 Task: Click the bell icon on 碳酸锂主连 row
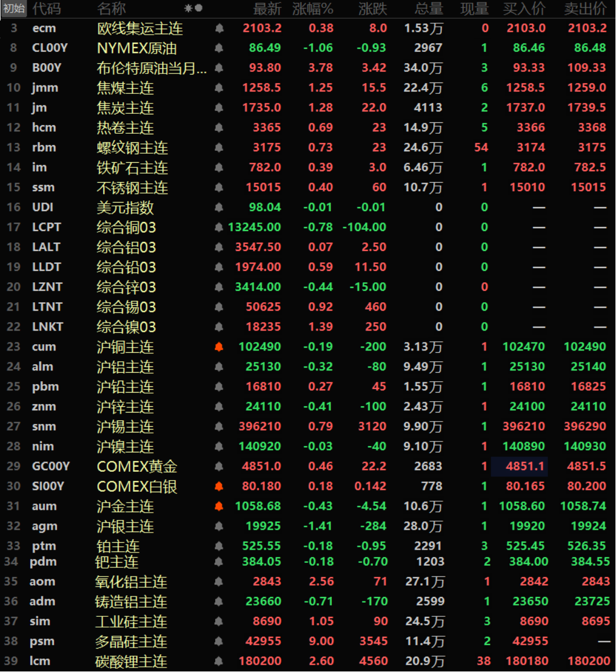click(x=219, y=661)
